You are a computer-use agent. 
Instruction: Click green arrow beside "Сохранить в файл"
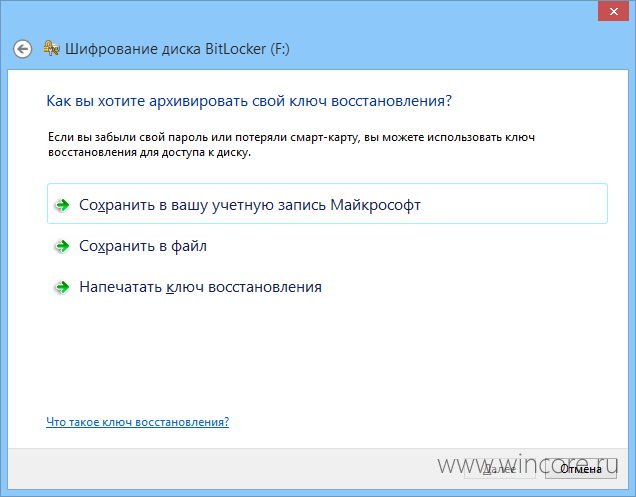(x=62, y=246)
